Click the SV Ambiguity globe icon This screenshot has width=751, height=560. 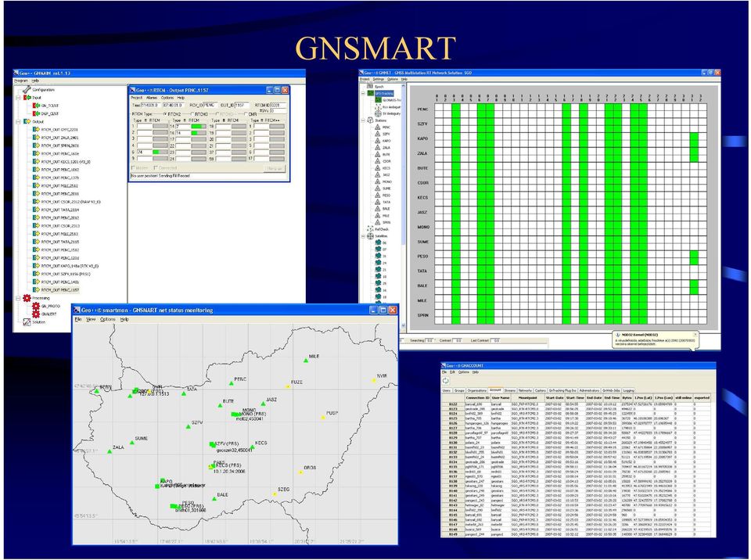tap(379, 113)
